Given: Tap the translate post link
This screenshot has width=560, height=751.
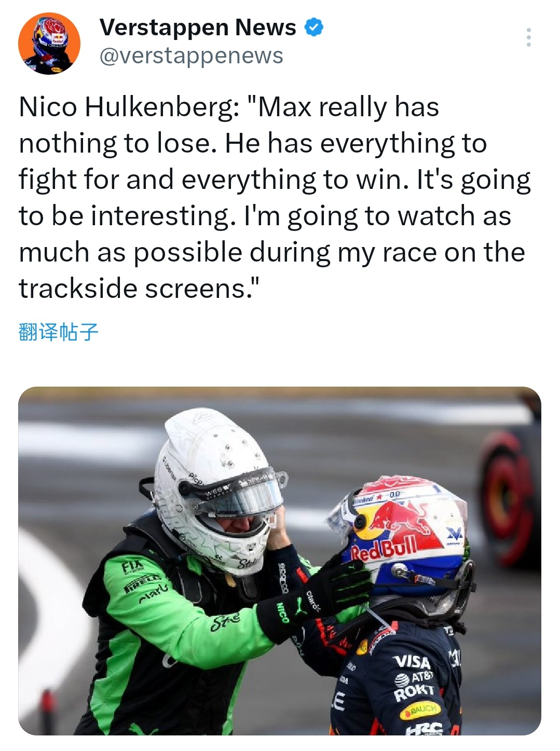Looking at the screenshot, I should [x=58, y=332].
